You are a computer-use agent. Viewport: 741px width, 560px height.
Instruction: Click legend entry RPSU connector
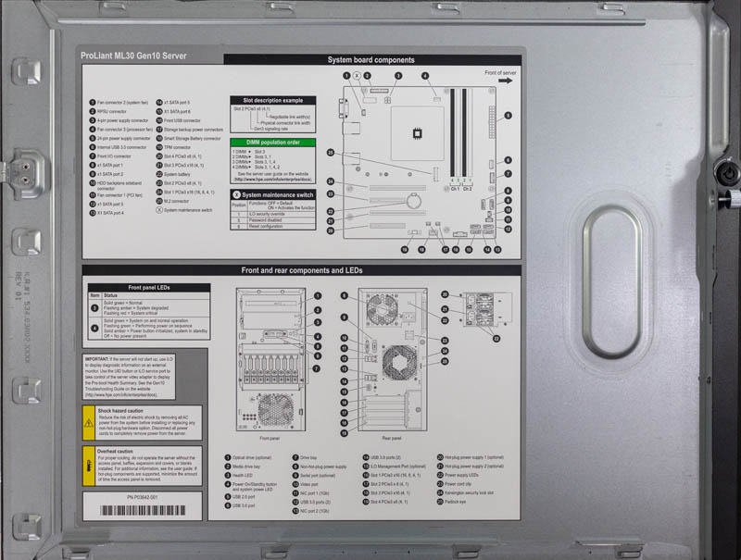click(107, 111)
